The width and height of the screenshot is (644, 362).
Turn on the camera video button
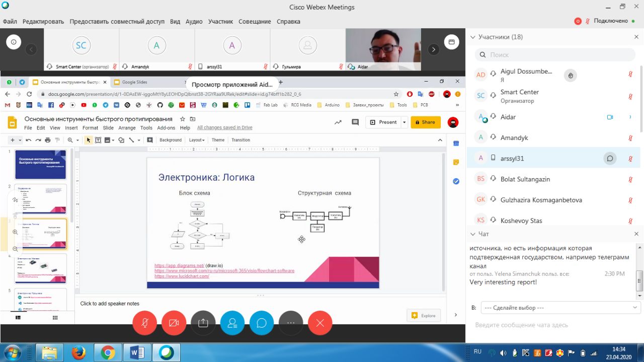point(174,323)
